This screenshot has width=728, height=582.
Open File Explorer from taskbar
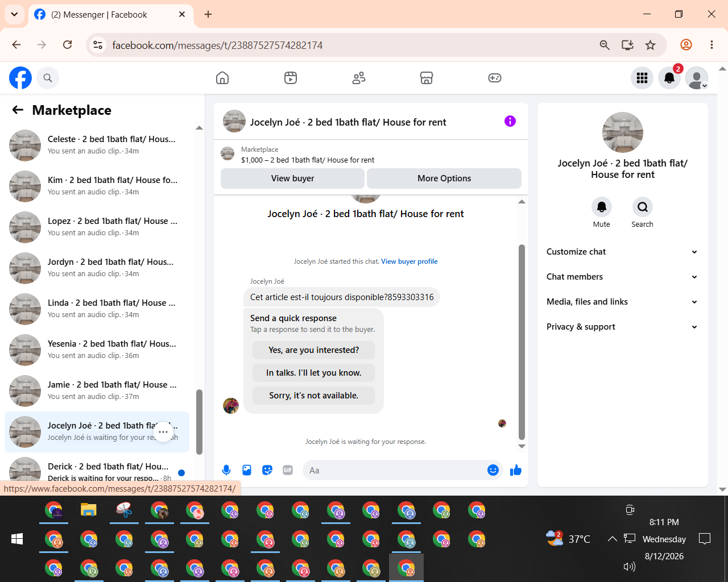click(x=88, y=510)
